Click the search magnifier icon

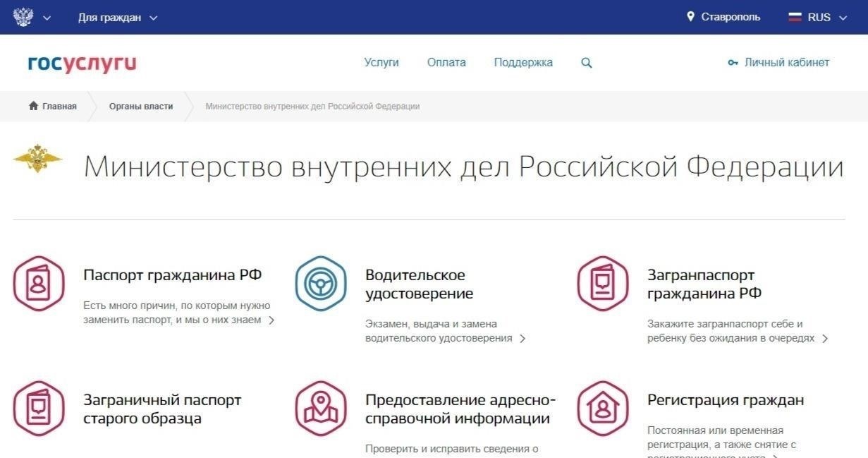pyautogui.click(x=587, y=63)
